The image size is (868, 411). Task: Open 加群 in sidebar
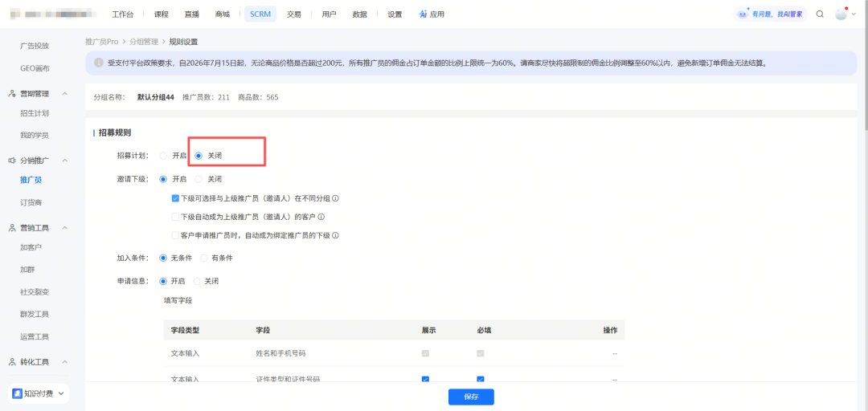click(27, 270)
